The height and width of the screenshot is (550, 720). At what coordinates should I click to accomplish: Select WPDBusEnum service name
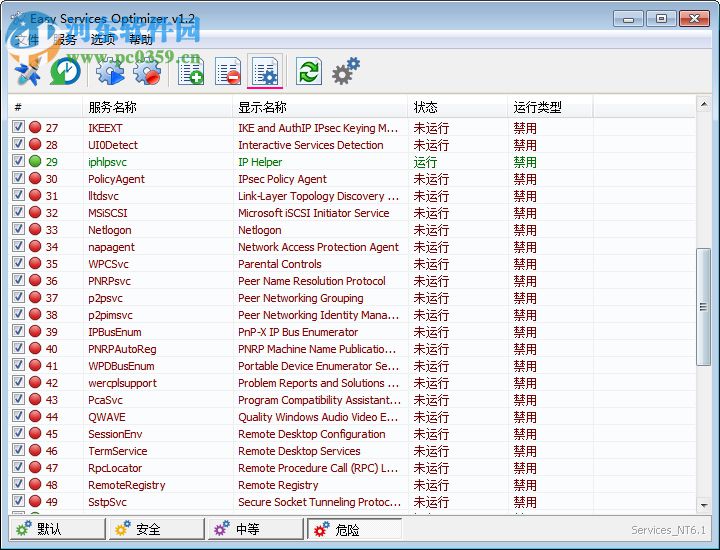click(x=121, y=366)
